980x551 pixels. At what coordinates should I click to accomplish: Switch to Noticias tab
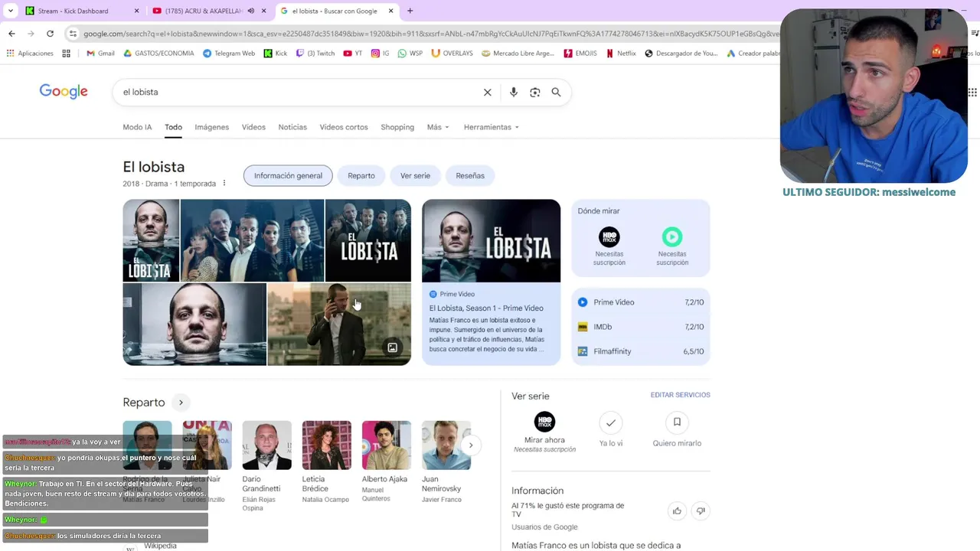(x=292, y=127)
